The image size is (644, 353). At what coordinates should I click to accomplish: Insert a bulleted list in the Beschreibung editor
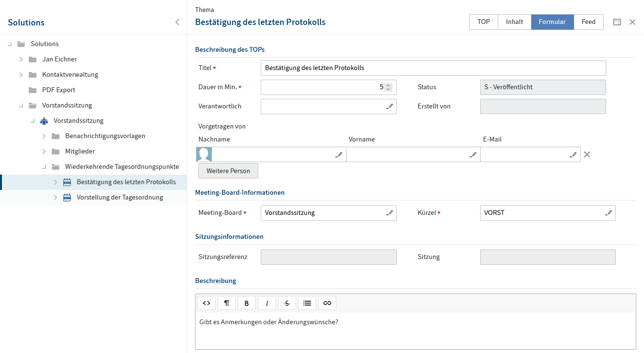click(x=307, y=303)
